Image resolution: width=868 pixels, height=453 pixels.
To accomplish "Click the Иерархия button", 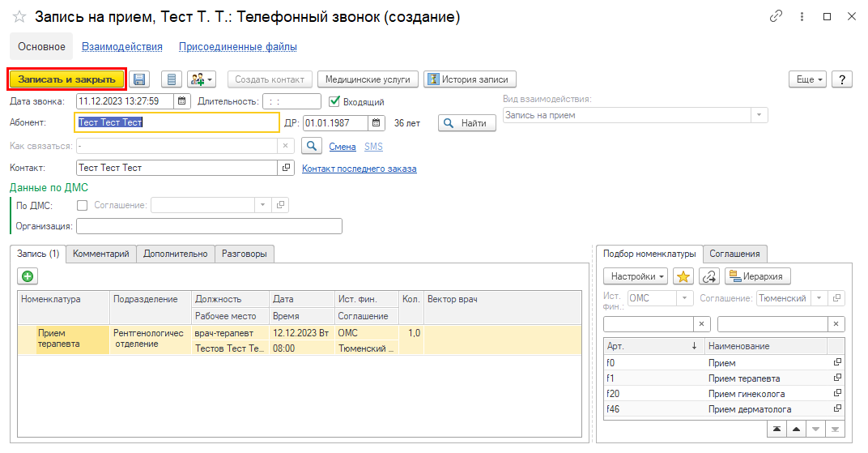I will point(757,277).
